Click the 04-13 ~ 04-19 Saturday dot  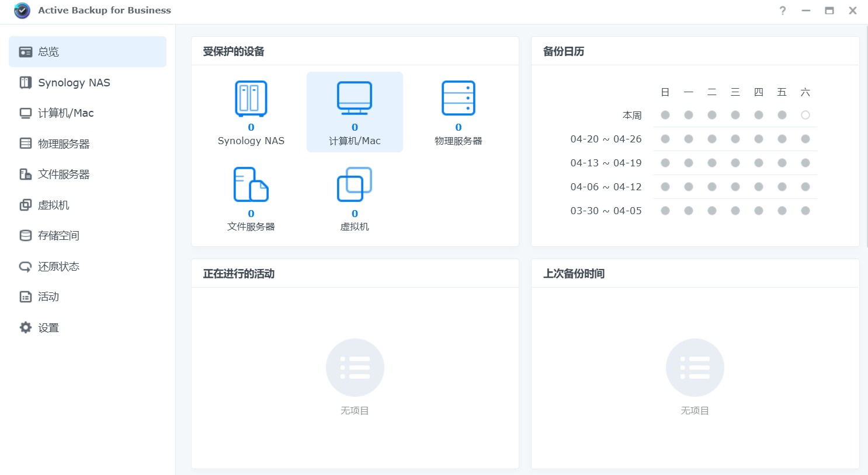[805, 163]
